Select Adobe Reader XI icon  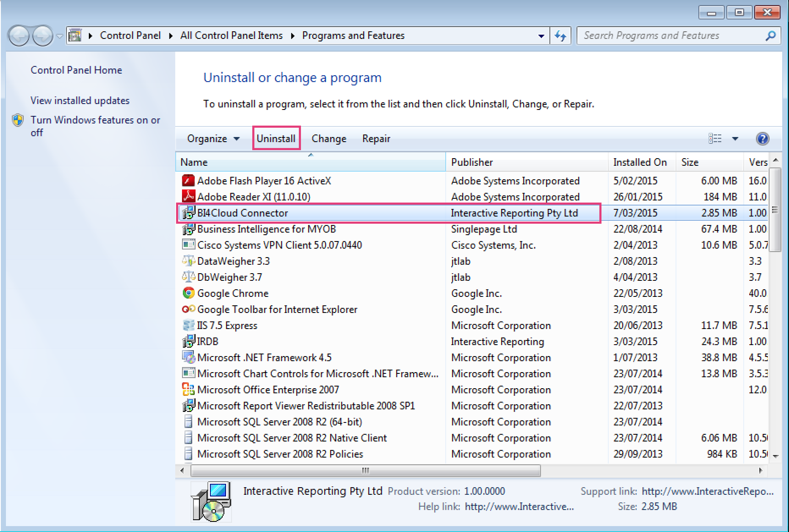pyautogui.click(x=188, y=197)
